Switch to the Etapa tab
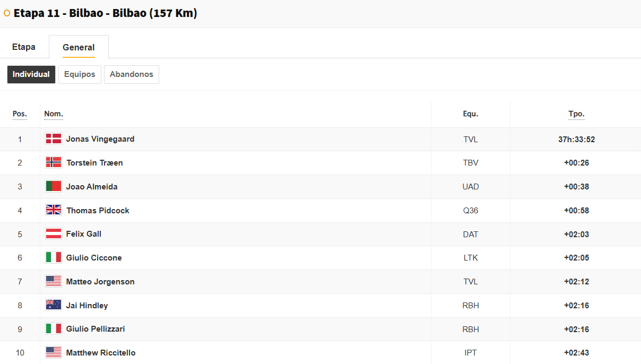 24,47
